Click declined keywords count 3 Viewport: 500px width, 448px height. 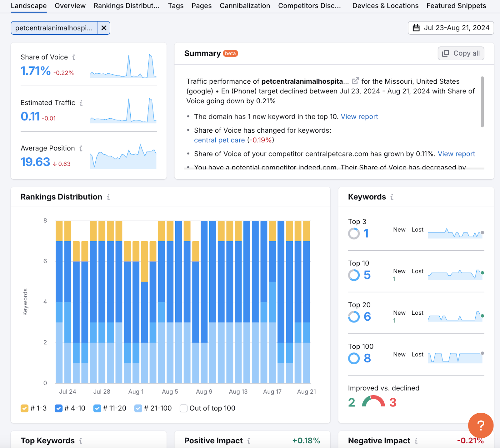pos(393,402)
